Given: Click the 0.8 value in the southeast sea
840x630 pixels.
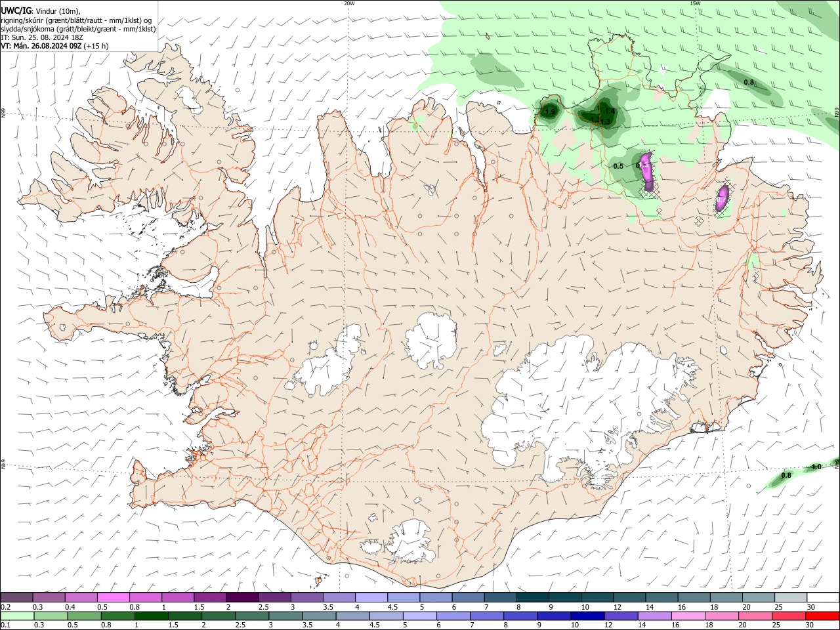Looking at the screenshot, I should point(786,475).
